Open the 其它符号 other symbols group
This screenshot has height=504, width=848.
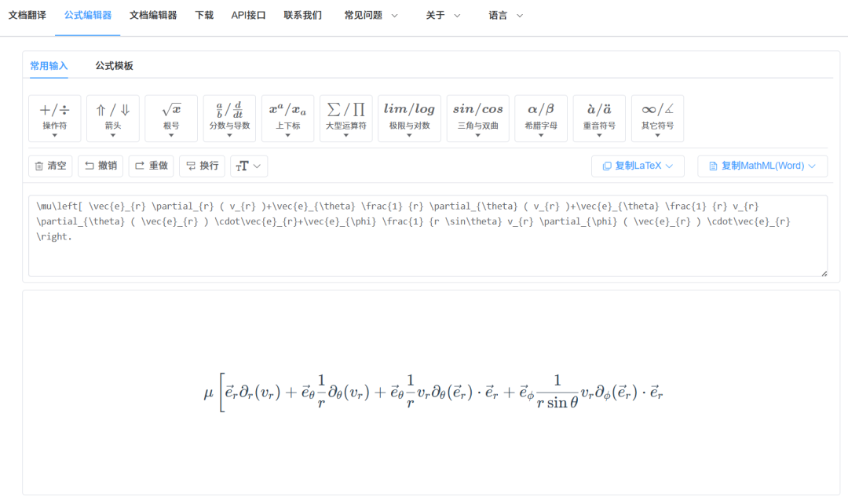[658, 119]
